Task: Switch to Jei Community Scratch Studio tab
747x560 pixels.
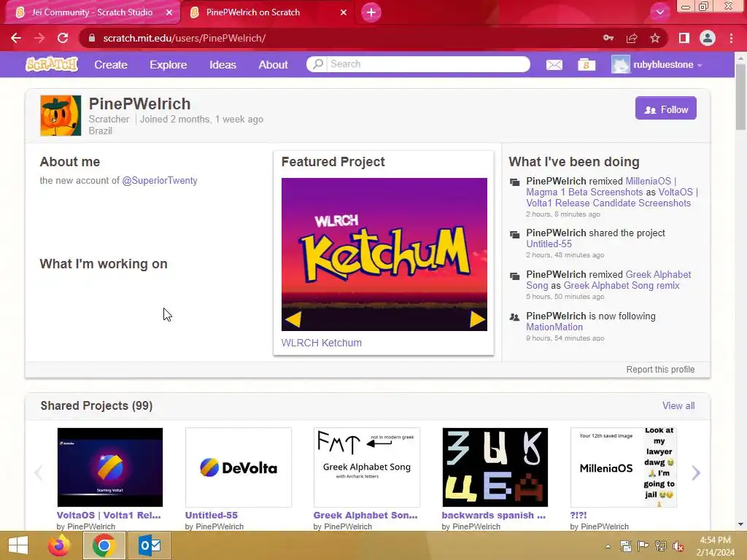Action: (92, 12)
